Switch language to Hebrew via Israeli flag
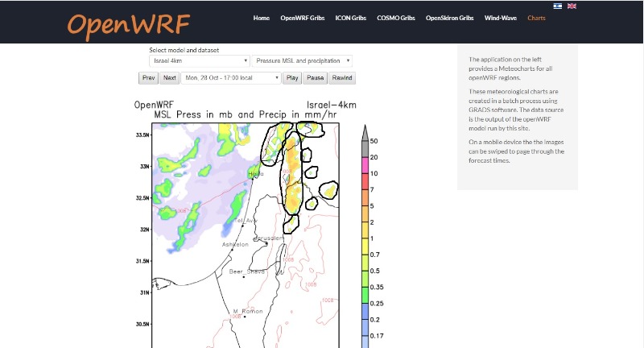Viewport: 644px width, 348px height. [557, 6]
